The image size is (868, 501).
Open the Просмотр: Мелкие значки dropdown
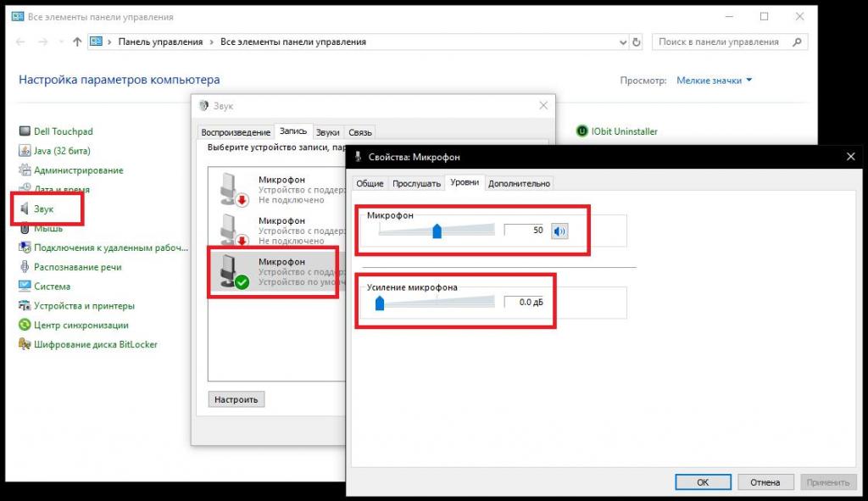coord(714,81)
